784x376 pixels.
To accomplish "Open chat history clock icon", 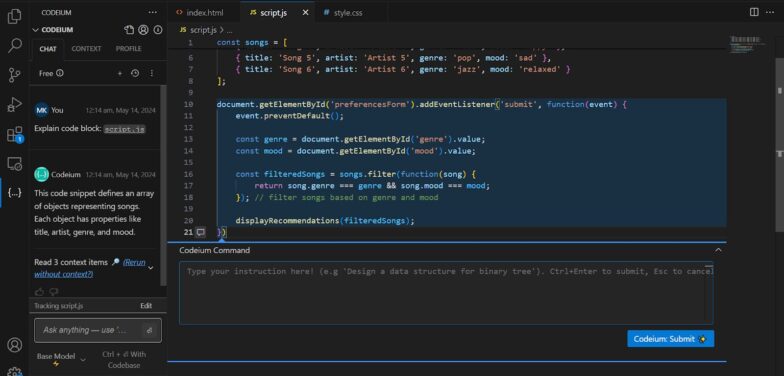I will [135, 73].
